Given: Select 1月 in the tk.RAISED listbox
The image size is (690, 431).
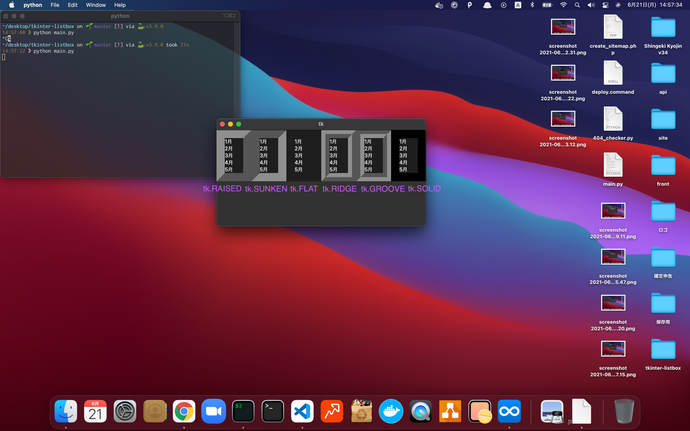Looking at the screenshot, I should [x=234, y=142].
